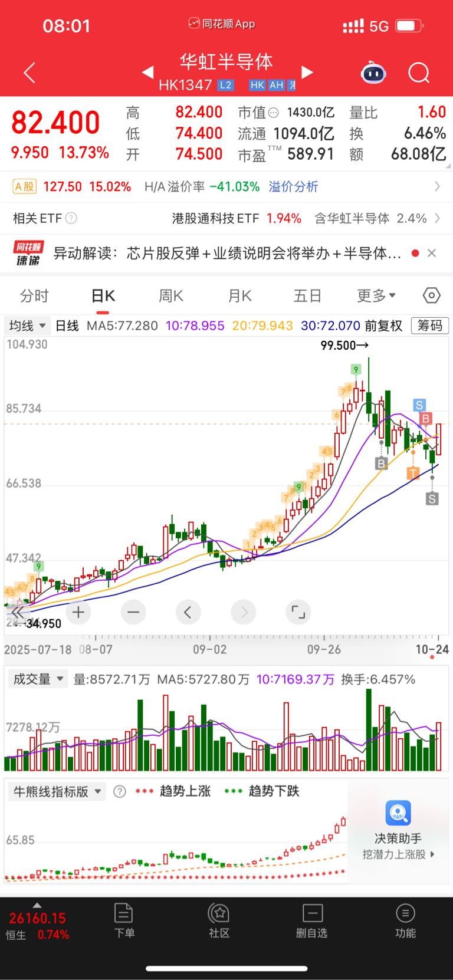Enter fullscreen chart mode
Screen dimensions: 453x980
click(298, 613)
